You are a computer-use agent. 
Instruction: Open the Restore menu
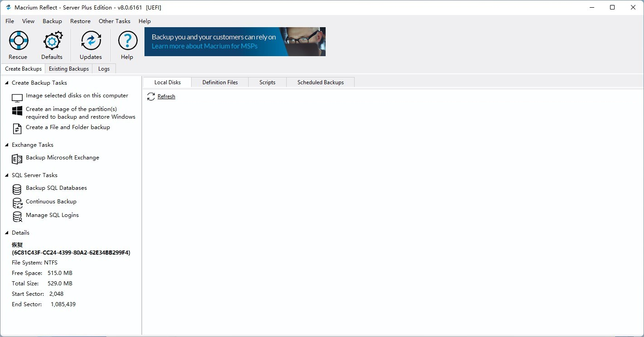click(80, 21)
